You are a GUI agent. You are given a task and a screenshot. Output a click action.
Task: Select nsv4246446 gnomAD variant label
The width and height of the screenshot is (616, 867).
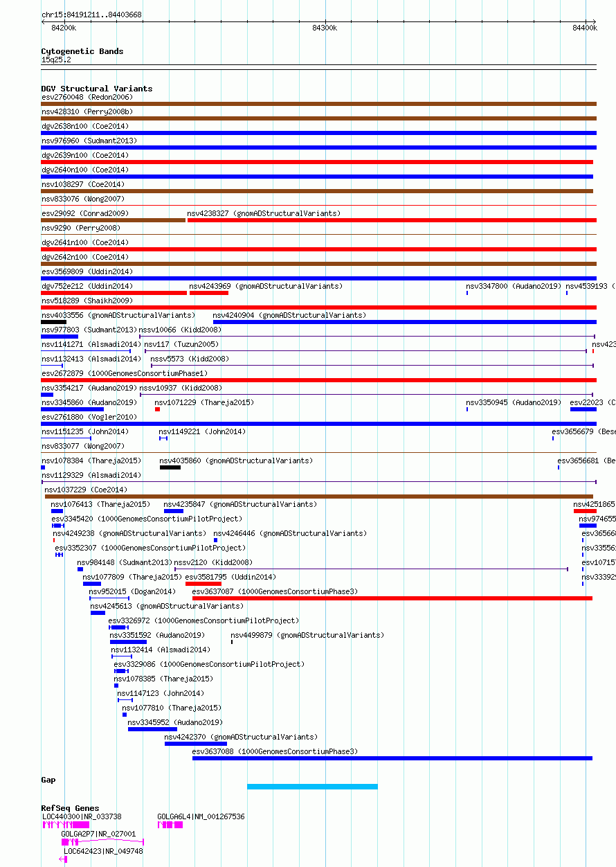point(290,533)
